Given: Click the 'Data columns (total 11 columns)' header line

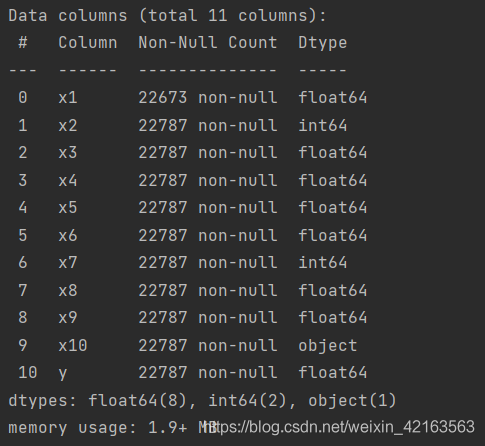Looking at the screenshot, I should tap(167, 16).
